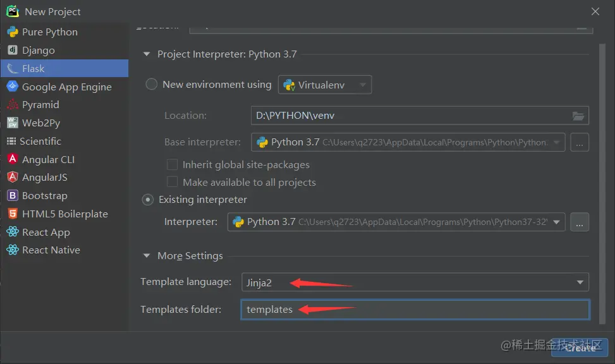Select HTML5 Boilerplate project type
Image resolution: width=615 pixels, height=364 pixels.
point(64,214)
